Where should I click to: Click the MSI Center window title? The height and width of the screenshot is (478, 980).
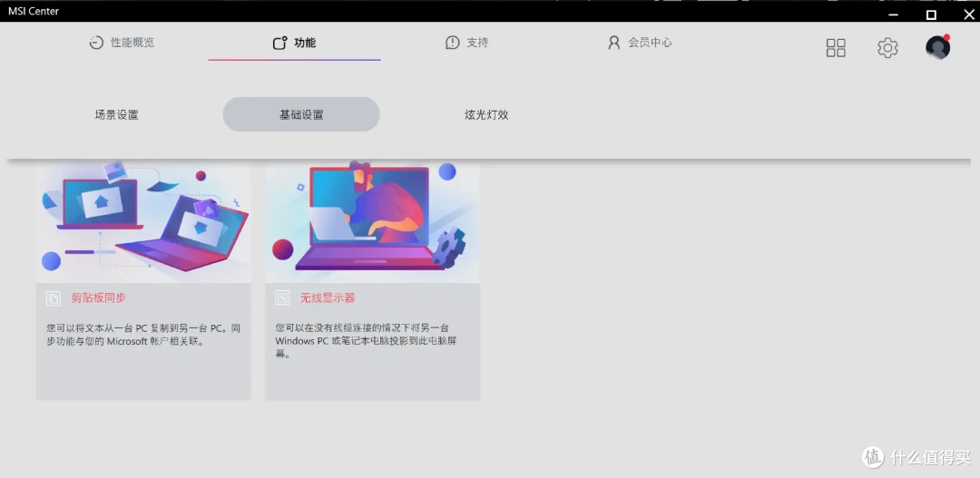tap(34, 11)
